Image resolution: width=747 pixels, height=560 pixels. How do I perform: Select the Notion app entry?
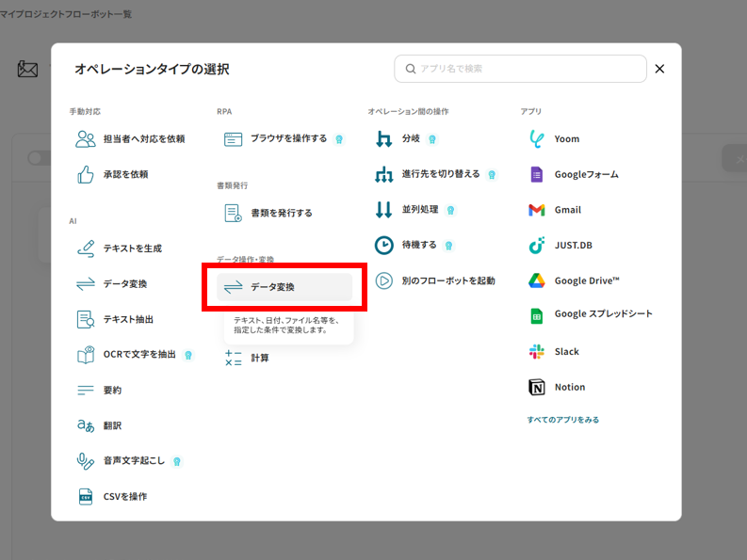569,387
